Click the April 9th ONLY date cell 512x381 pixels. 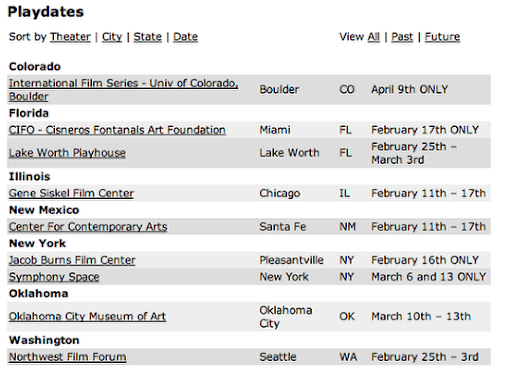pos(410,90)
